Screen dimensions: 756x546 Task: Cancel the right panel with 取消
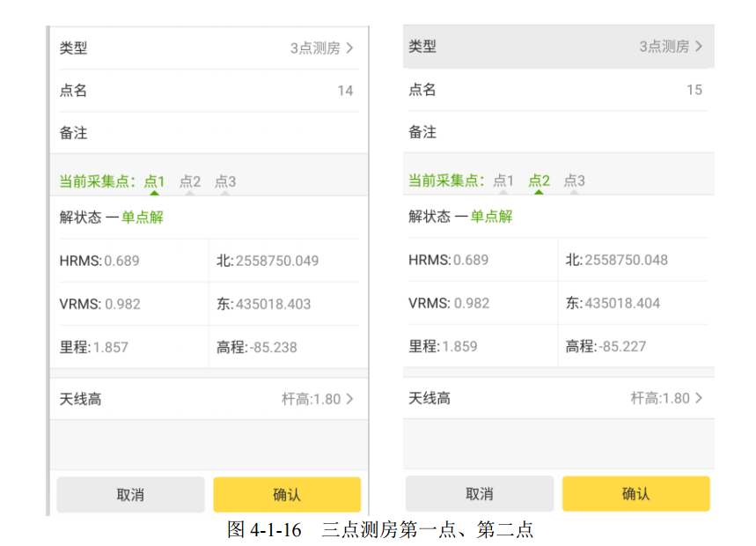pos(479,493)
